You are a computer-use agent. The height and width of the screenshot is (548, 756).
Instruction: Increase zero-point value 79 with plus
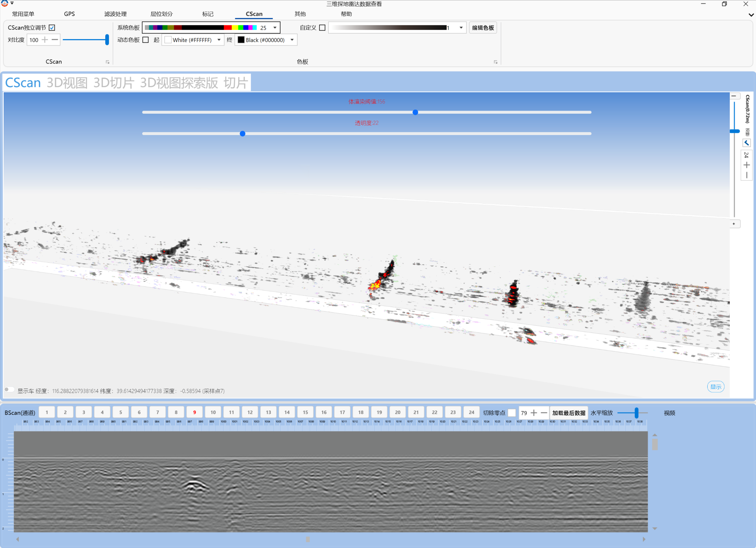(534, 413)
